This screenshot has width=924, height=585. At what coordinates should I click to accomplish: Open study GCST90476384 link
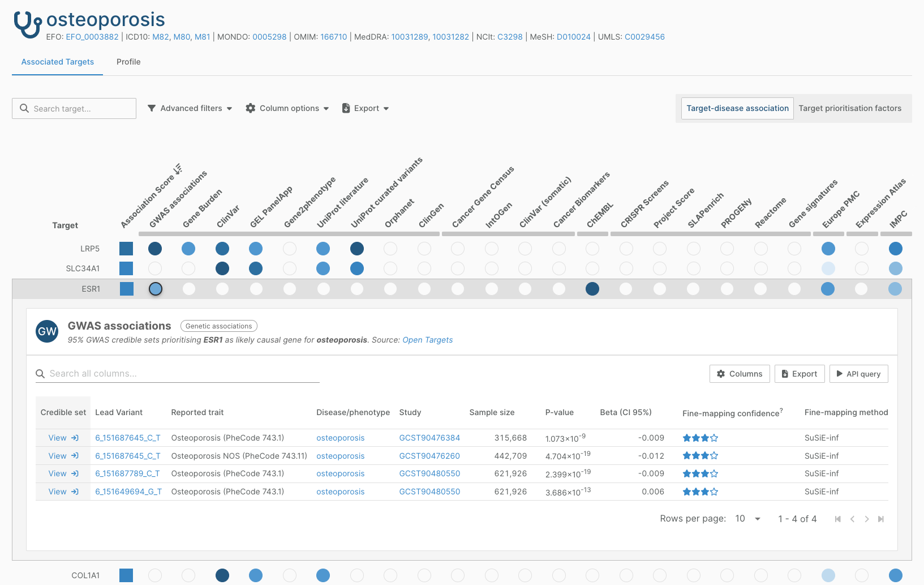pos(429,438)
